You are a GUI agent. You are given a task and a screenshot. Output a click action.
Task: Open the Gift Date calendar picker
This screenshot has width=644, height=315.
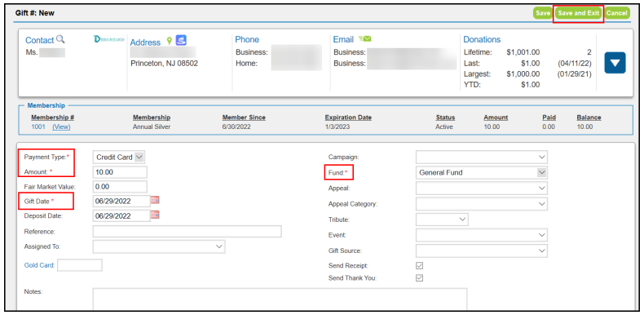[155, 200]
